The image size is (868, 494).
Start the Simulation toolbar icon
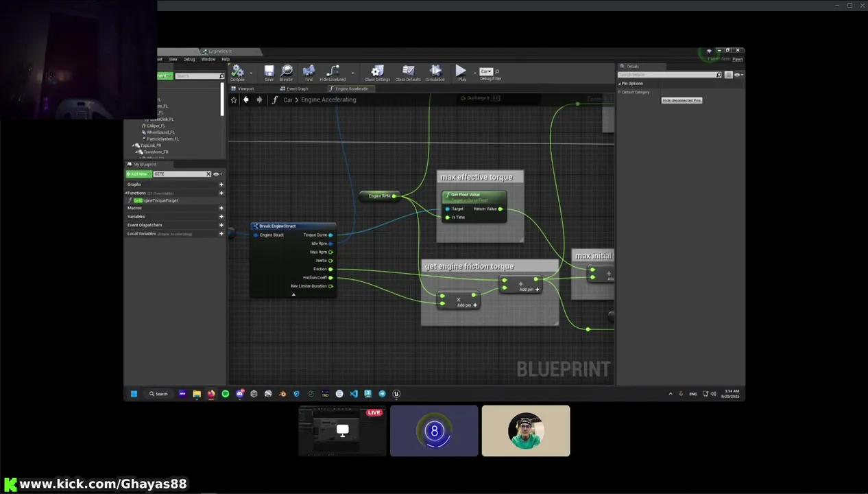coord(435,72)
